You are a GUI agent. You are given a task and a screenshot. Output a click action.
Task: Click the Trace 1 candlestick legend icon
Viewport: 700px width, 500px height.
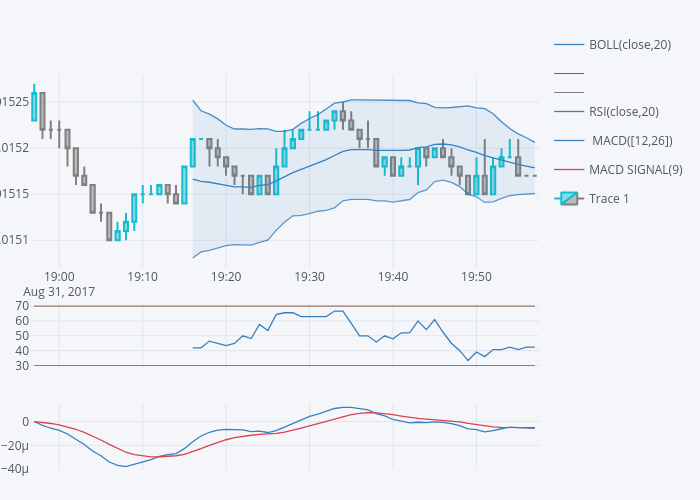click(x=569, y=198)
